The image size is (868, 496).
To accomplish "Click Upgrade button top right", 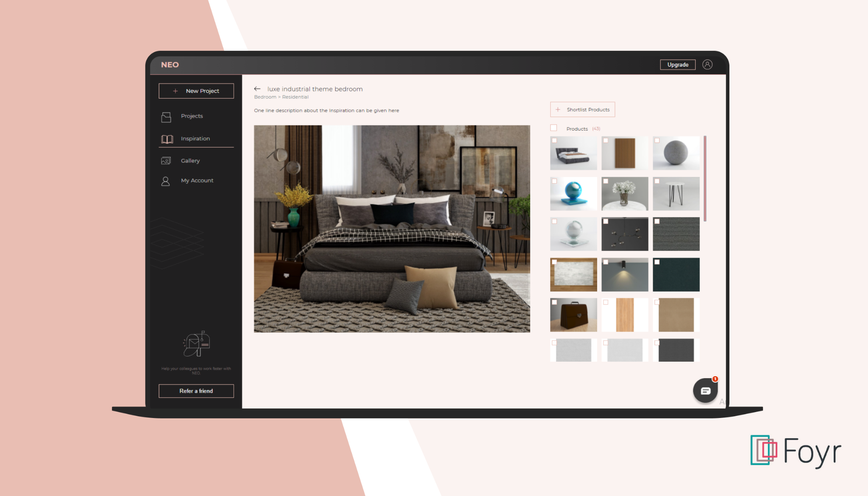I will 676,64.
